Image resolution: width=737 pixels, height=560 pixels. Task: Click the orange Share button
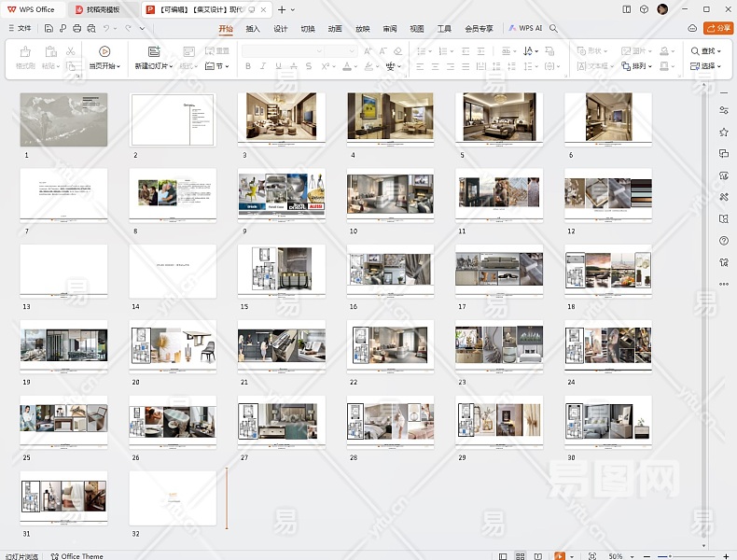(717, 28)
